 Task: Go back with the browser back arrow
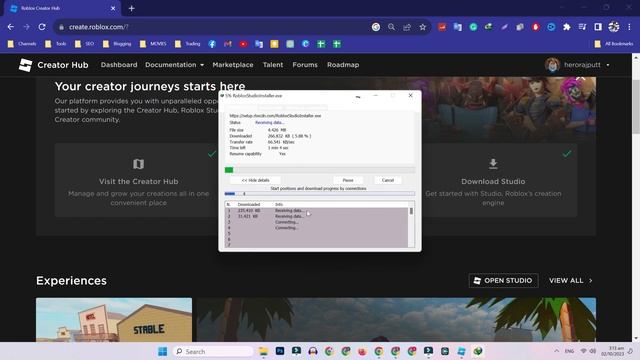point(11,27)
